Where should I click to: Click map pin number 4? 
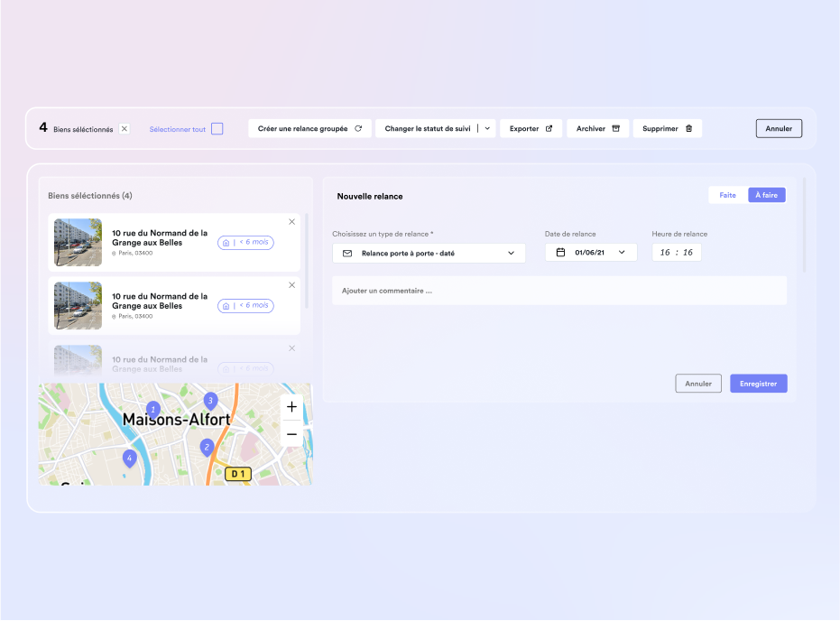130,459
